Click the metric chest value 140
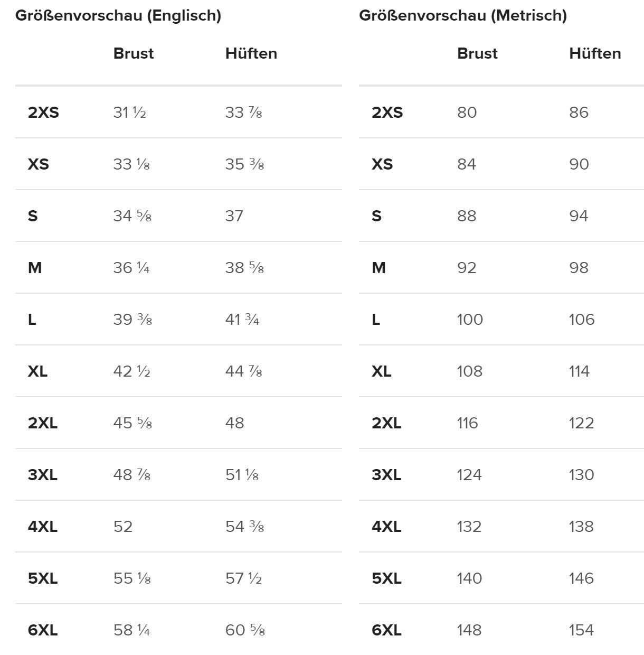This screenshot has height=655, width=644. click(469, 578)
